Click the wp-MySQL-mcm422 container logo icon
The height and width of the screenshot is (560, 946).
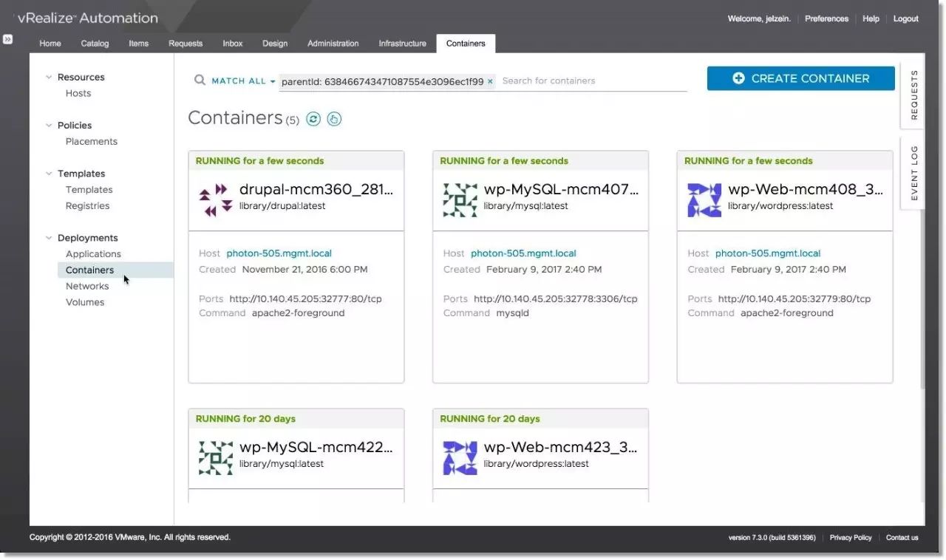pyautogui.click(x=216, y=458)
